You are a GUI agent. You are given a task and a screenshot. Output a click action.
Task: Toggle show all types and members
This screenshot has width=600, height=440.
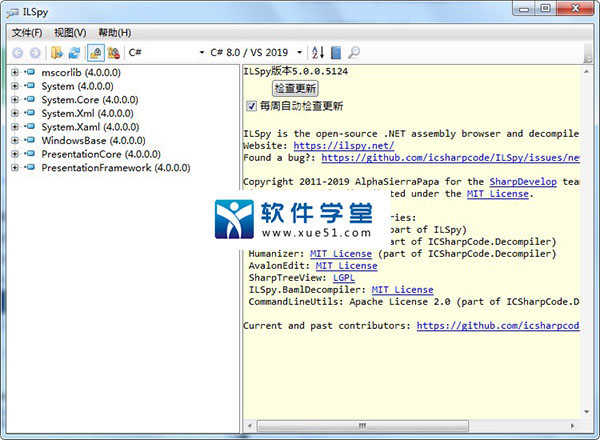(x=114, y=52)
